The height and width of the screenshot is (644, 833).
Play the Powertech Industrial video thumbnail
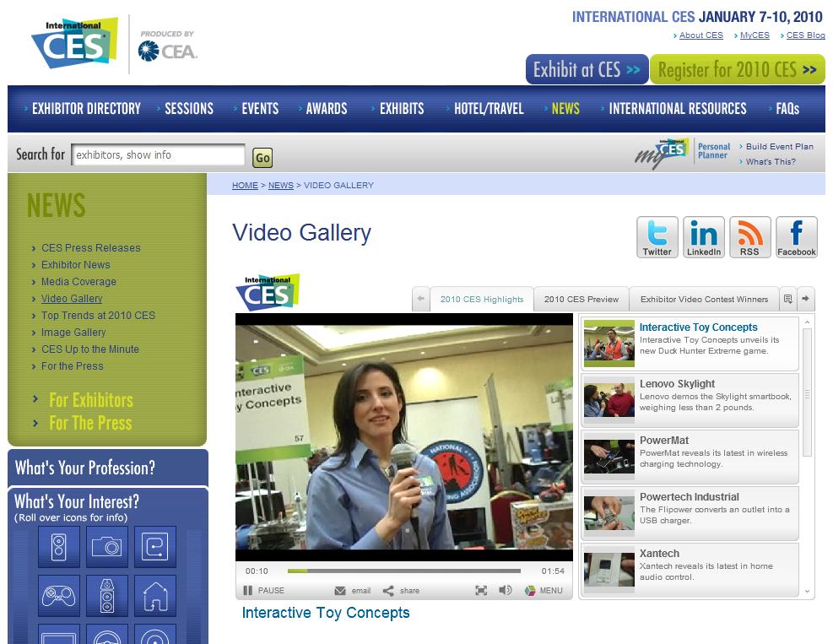(609, 513)
